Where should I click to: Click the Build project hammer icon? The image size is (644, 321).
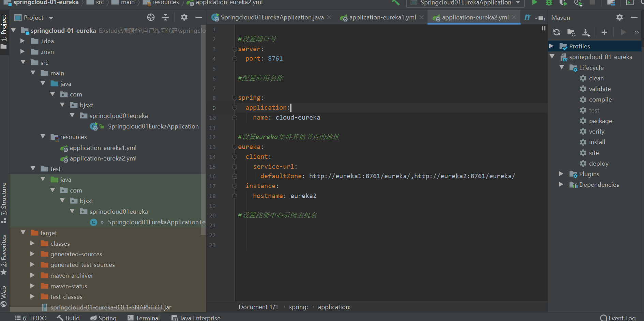[395, 3]
